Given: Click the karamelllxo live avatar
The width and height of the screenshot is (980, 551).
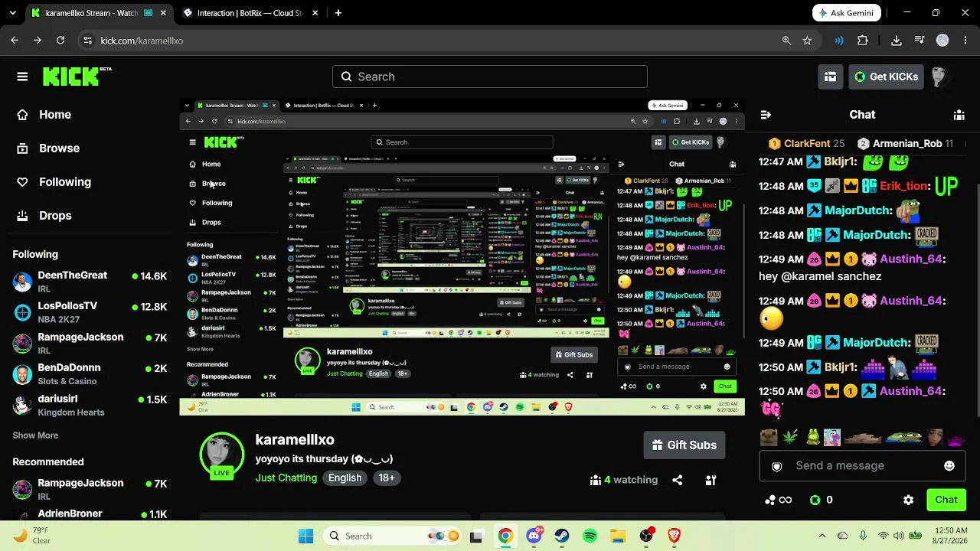Looking at the screenshot, I should click(x=221, y=454).
